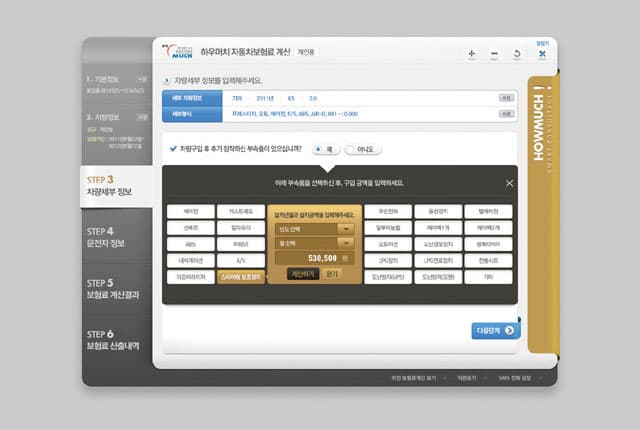Click the 개인용 label in title bar
Viewport: 640px width, 430px height.
point(306,52)
